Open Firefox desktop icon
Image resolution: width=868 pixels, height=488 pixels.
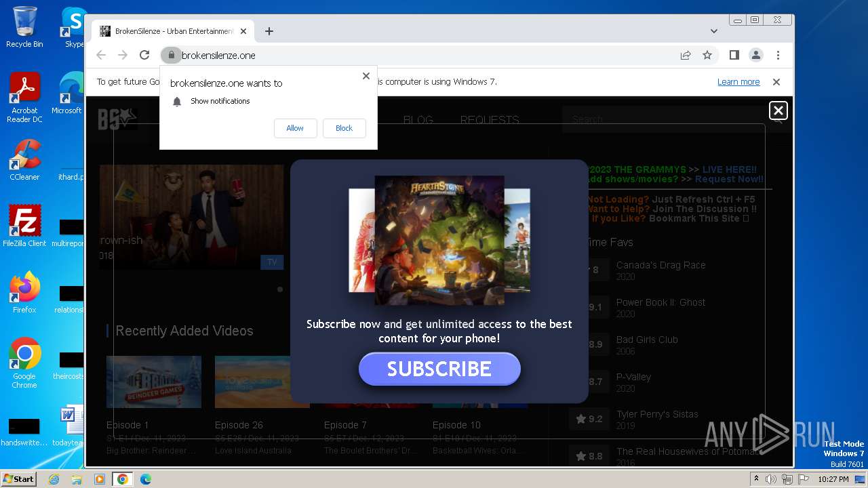coord(24,292)
